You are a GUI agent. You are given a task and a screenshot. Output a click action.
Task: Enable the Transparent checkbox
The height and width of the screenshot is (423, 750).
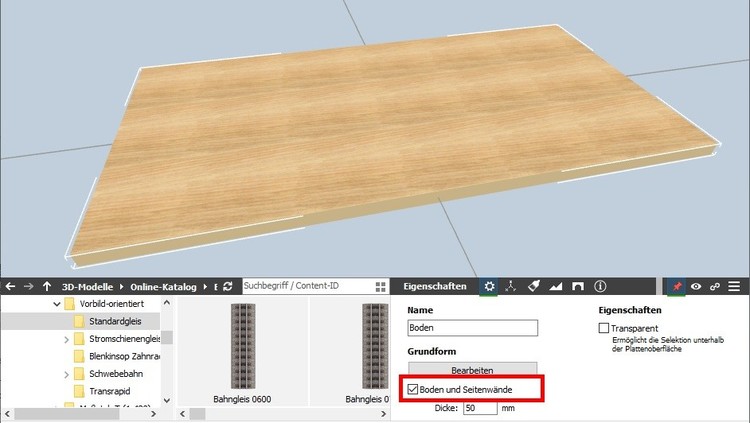[604, 328]
